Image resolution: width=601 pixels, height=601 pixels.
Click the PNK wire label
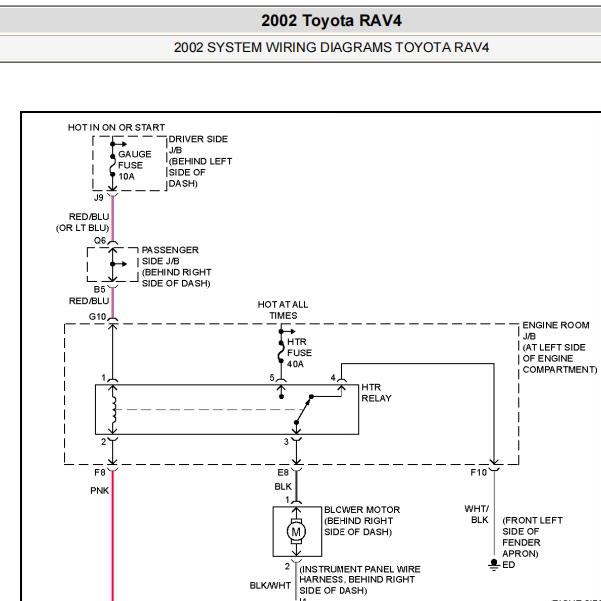point(100,491)
